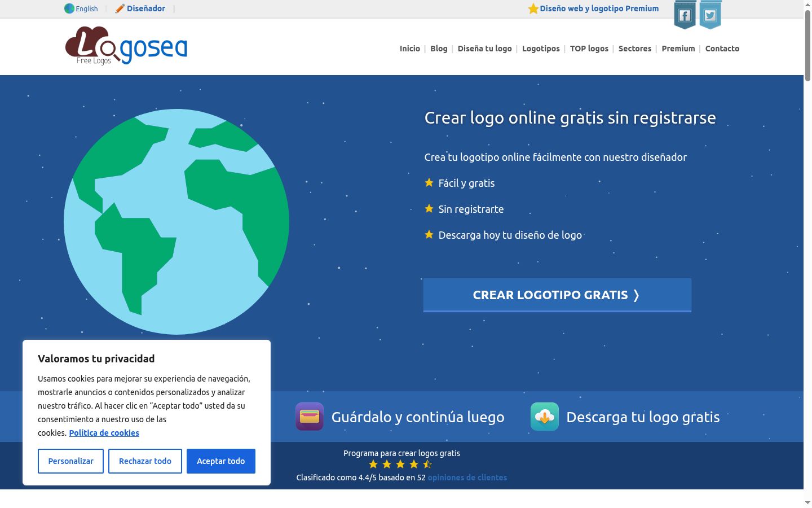Select Sectores in the navigation
The width and height of the screenshot is (812, 508).
coord(635,49)
